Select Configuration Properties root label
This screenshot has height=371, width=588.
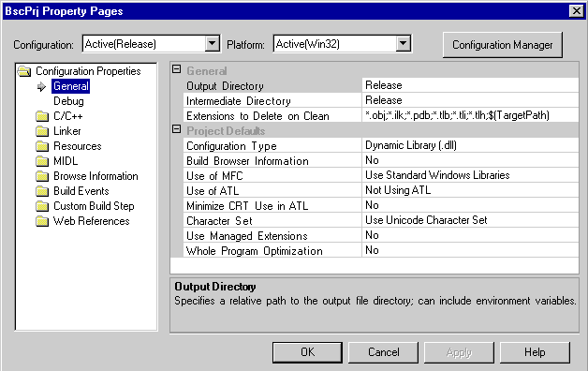click(88, 71)
